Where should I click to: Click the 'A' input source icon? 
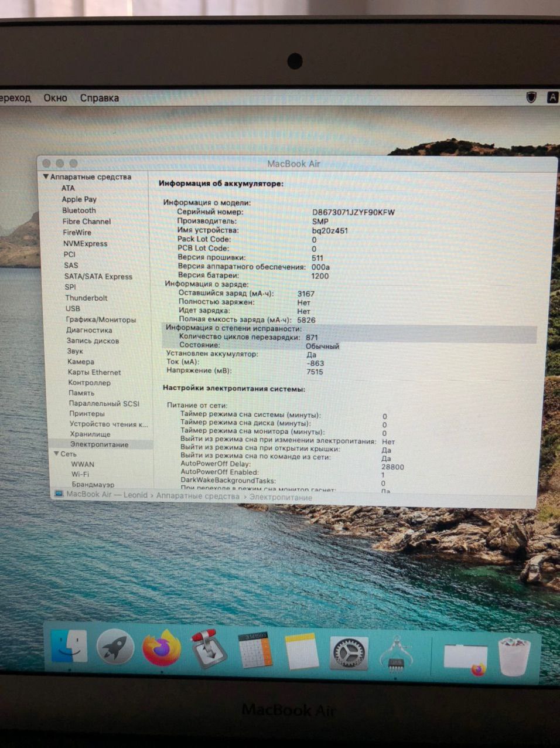pos(552,97)
